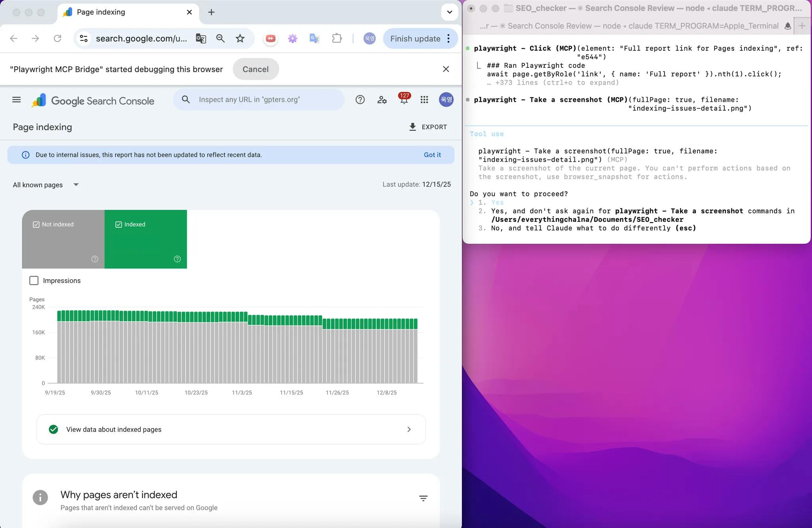The image size is (812, 528).
Task: Open the users and settings icon
Action: (382, 100)
